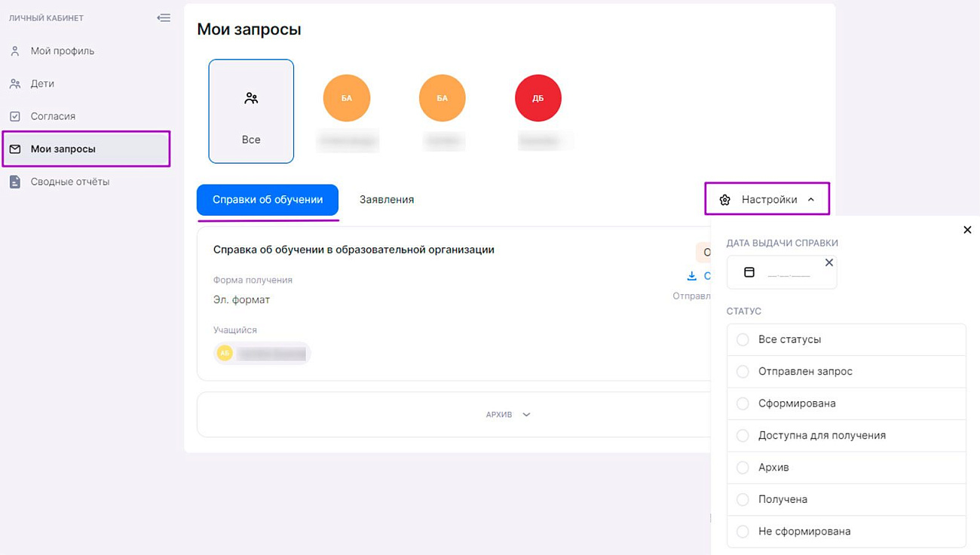
Task: Select the second orange БА avatar
Action: (x=443, y=98)
